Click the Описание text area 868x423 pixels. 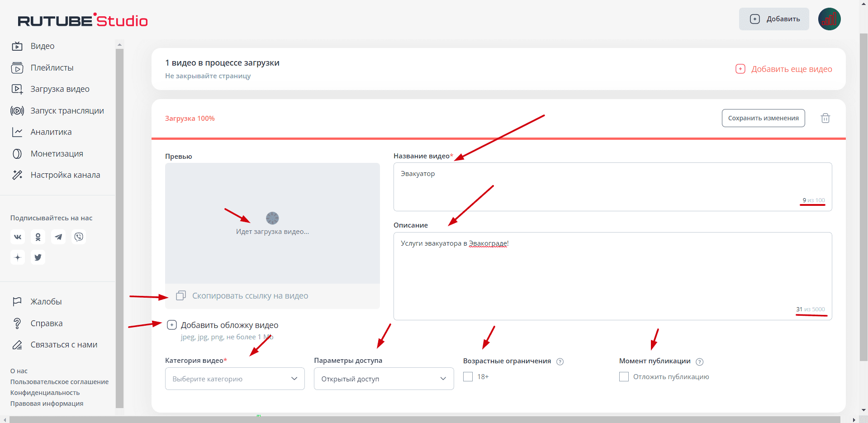(x=613, y=276)
